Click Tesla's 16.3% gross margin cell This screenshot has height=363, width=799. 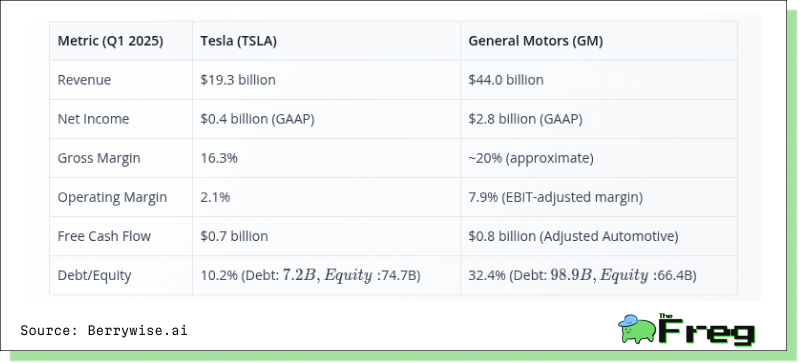[327, 158]
